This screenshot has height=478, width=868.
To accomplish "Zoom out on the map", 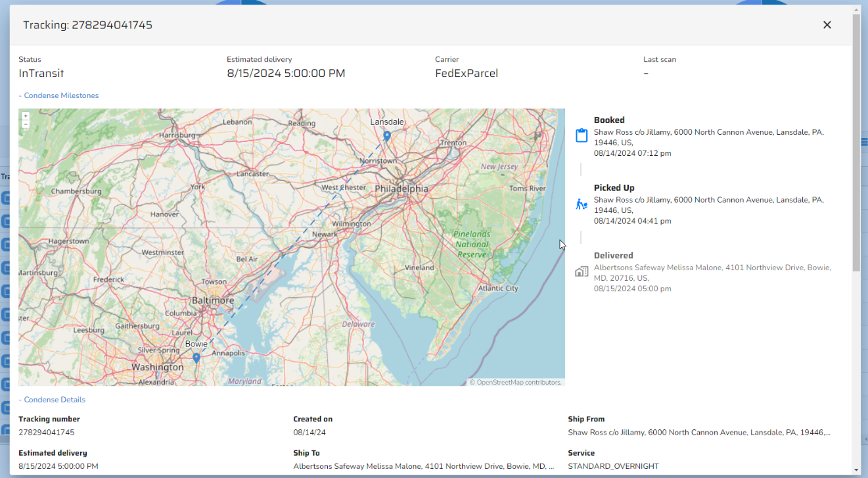I will [26, 124].
